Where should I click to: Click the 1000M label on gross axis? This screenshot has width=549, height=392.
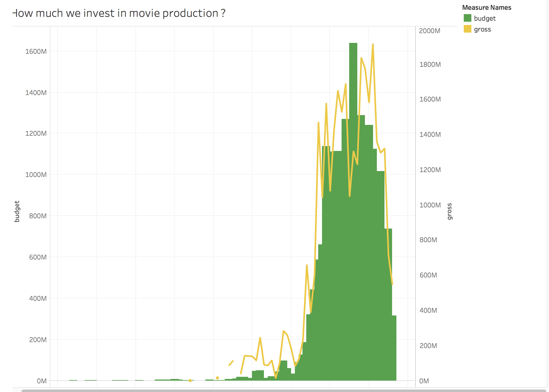click(430, 205)
